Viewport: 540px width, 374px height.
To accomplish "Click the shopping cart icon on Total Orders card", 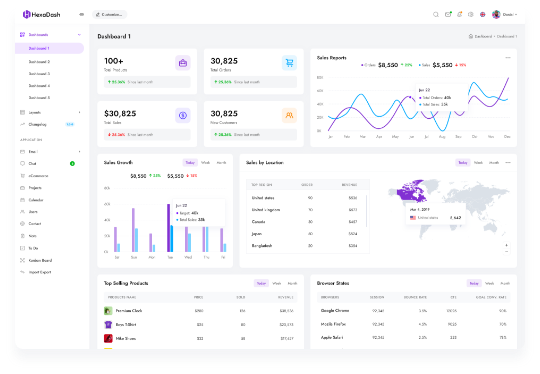I will click(x=289, y=63).
